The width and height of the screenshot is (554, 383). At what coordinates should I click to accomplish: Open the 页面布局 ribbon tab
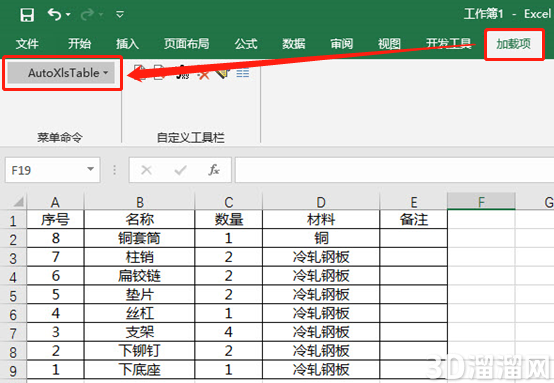pos(187,44)
